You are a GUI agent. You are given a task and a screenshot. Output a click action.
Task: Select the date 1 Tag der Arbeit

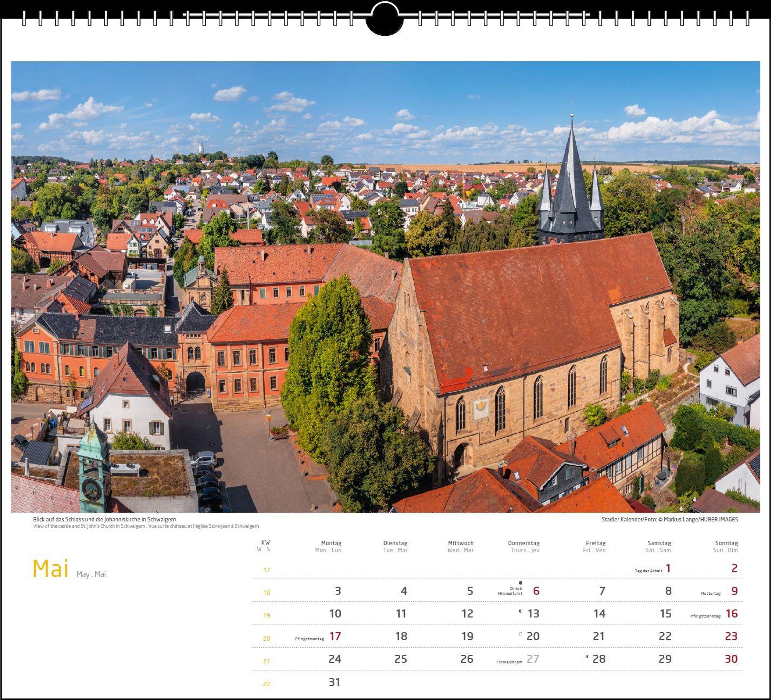668,569
